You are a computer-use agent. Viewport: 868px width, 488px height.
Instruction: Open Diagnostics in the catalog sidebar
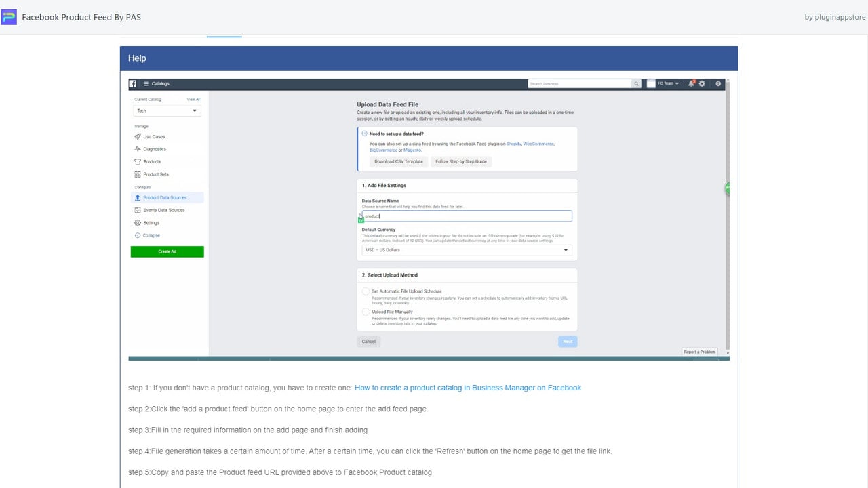click(155, 149)
